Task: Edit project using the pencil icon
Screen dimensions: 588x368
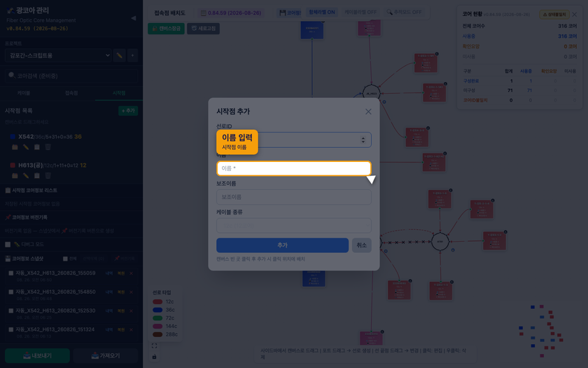Action: pos(119,55)
